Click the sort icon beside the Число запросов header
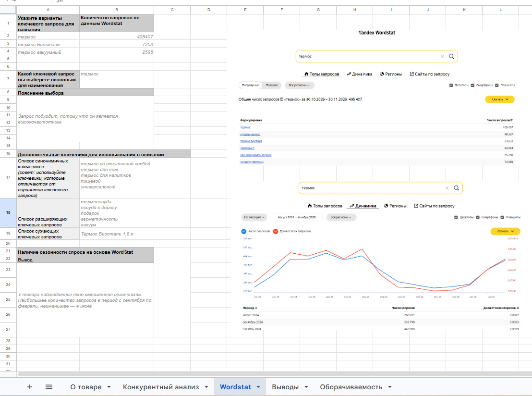Image resolution: width=532 pixels, height=396 pixels. tap(511, 120)
